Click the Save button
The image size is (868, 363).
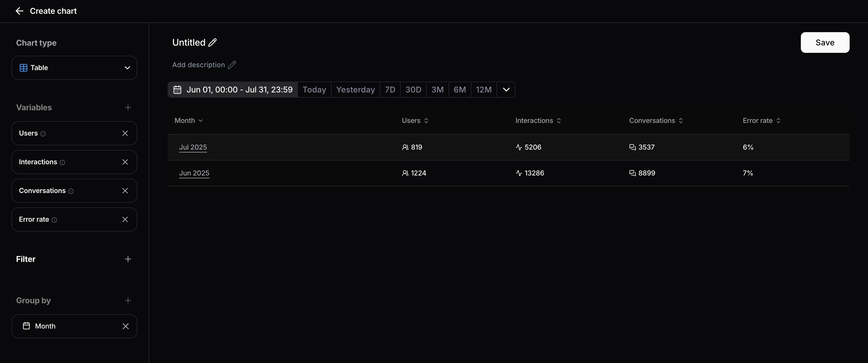825,43
